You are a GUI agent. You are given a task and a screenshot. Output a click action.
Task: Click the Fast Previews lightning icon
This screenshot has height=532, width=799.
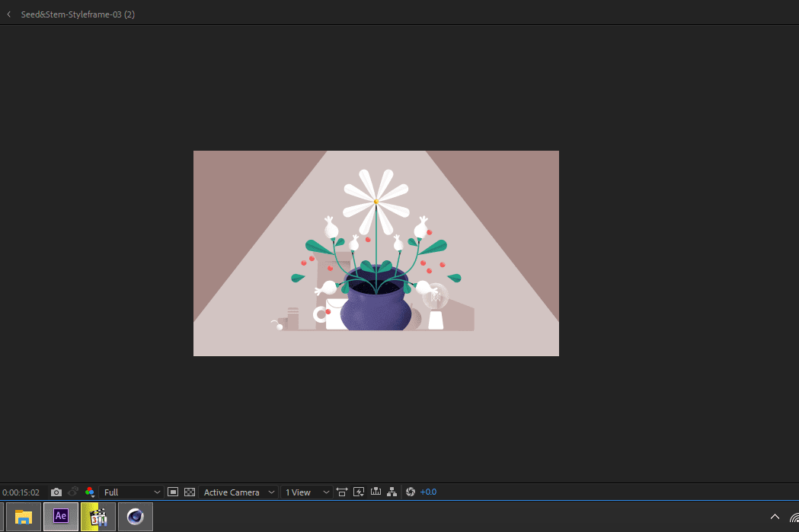tap(359, 492)
